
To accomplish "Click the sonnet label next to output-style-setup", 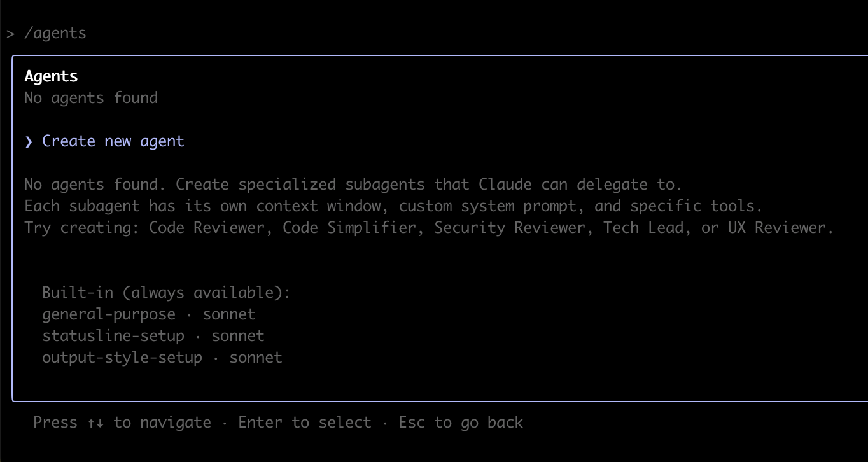I will (x=256, y=358).
